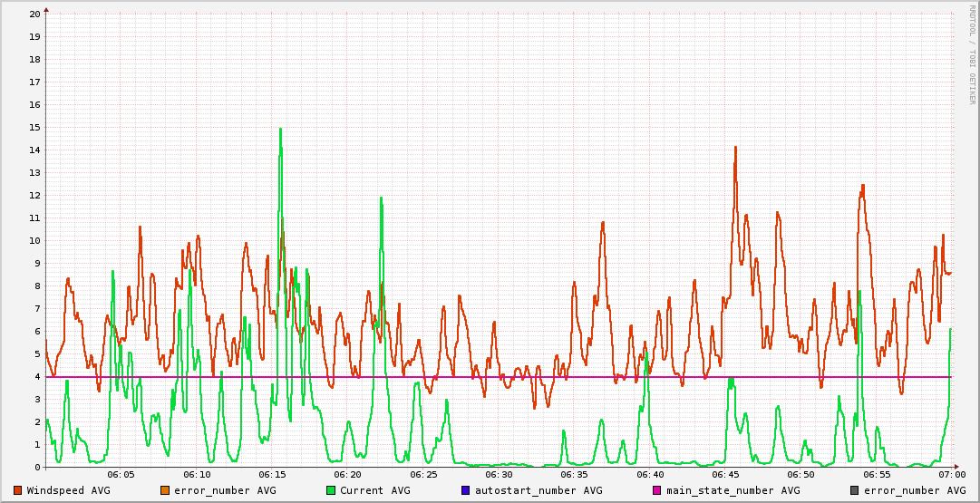Select the autostart_number AVG legend label
The width and height of the screenshot is (980, 503).
[539, 490]
